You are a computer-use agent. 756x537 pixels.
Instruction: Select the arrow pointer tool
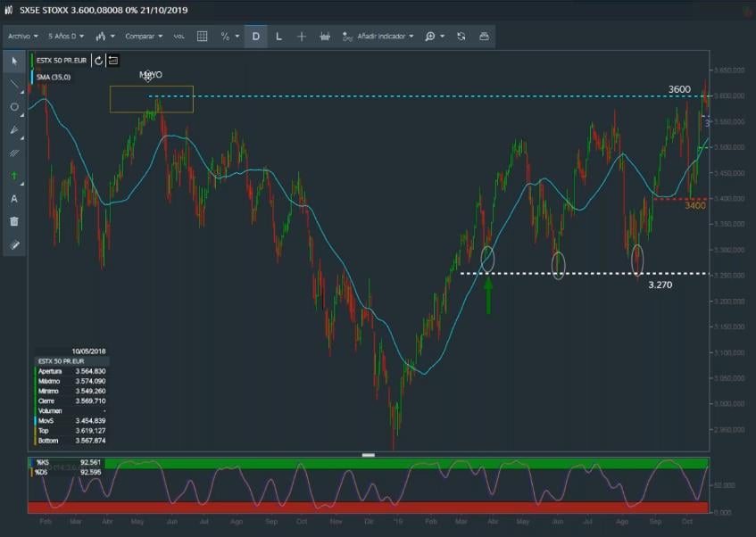[x=14, y=62]
